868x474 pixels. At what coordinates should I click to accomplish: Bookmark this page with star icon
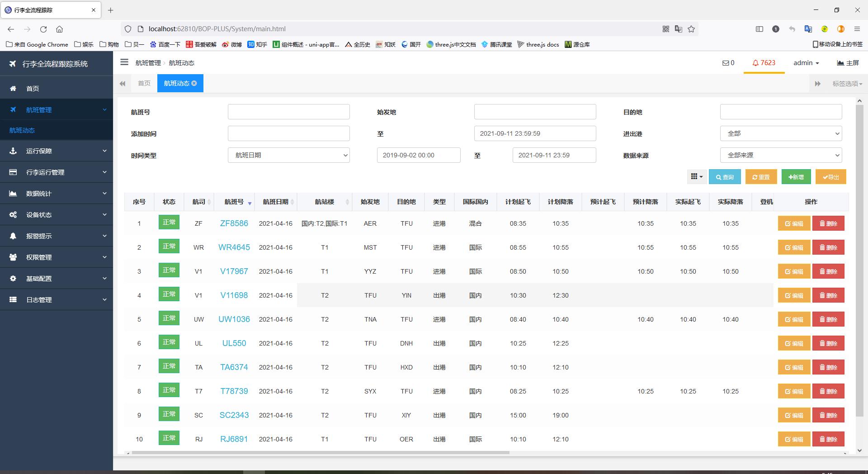coord(691,29)
